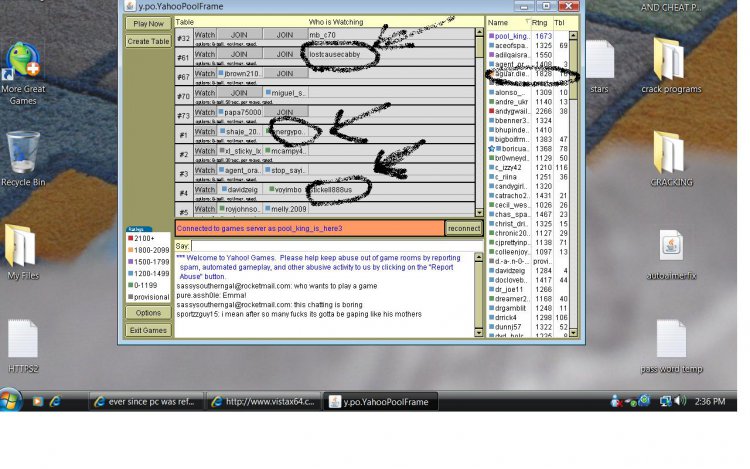The width and height of the screenshot is (750, 469).
Task: Click star icon beside boricua player
Action: tap(491, 149)
